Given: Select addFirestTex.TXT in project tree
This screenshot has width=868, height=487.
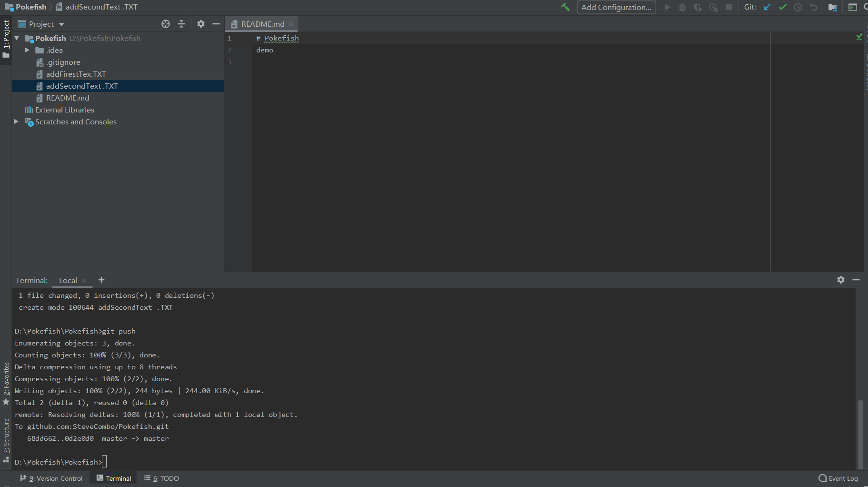Looking at the screenshot, I should tap(76, 74).
